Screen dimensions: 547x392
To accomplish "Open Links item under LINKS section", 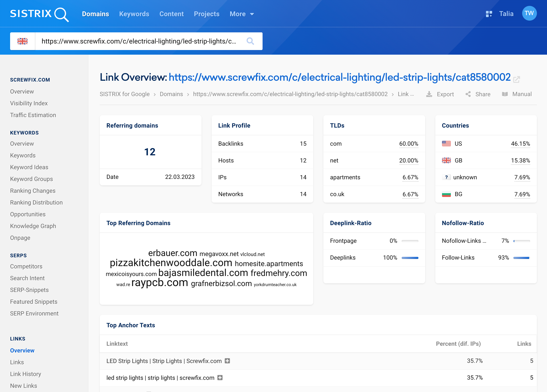I will pyautogui.click(x=17, y=362).
